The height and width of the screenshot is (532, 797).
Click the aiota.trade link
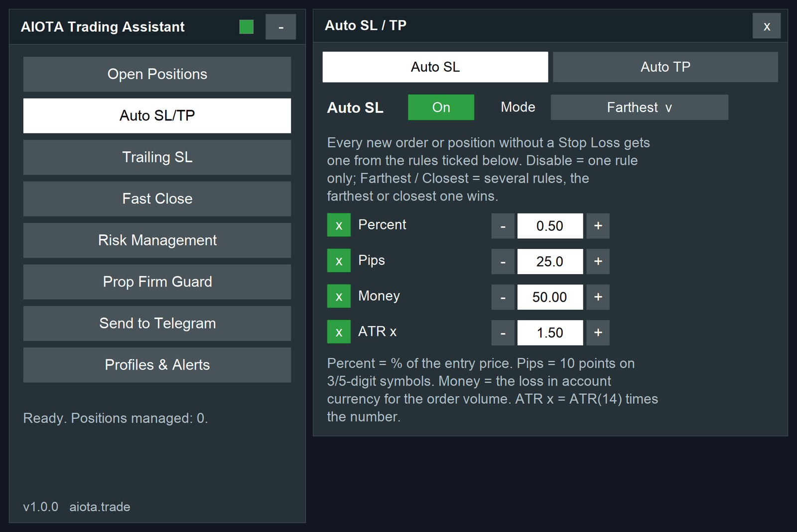click(x=100, y=507)
